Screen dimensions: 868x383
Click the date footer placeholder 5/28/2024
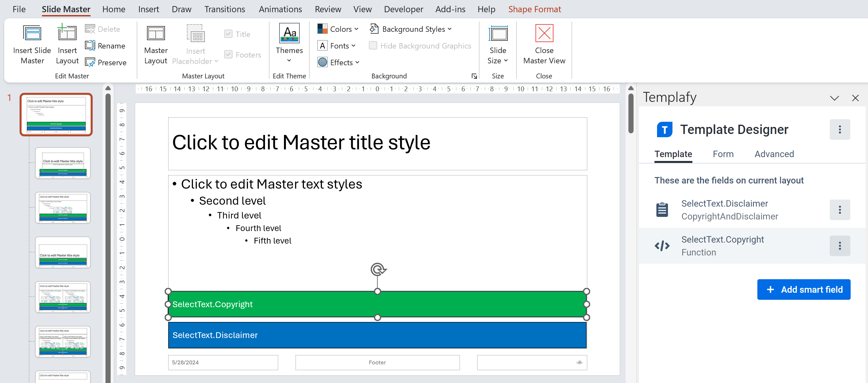click(223, 362)
